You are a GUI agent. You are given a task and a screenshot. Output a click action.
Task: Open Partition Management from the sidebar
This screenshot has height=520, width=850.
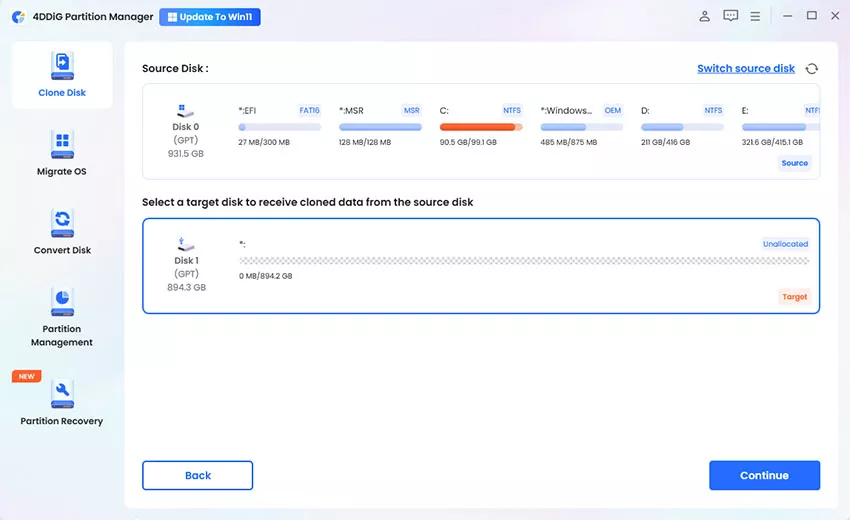coord(62,302)
